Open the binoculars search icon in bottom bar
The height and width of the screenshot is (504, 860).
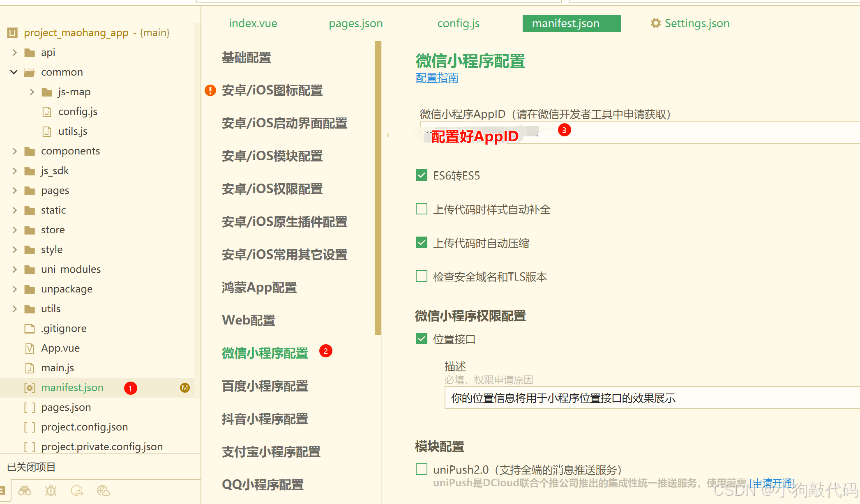point(25,490)
